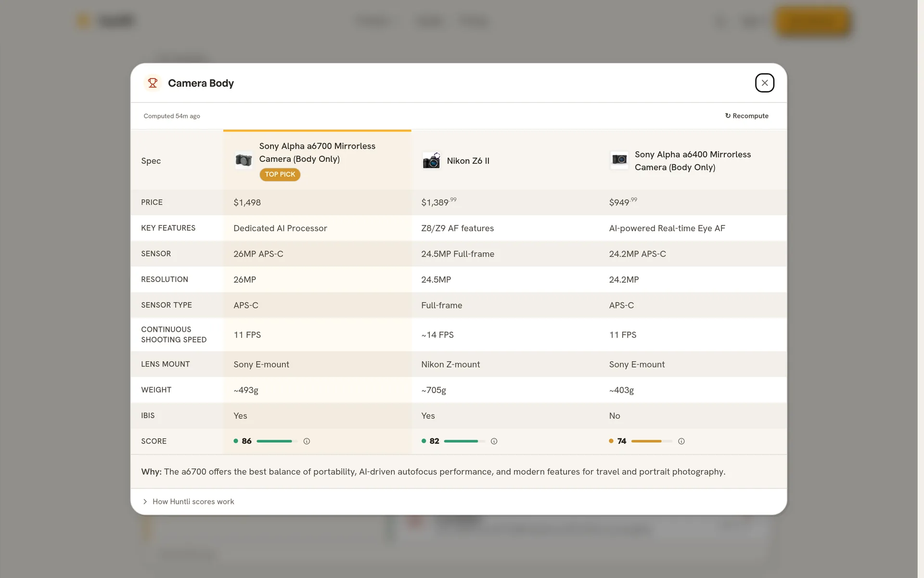Click the ~705g weight value
Viewport: 924px width, 578px height.
click(x=434, y=390)
